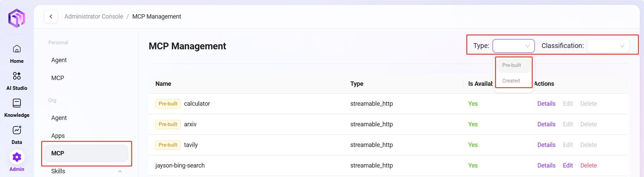Select the Admin gear icon
Viewport: 644px width, 177px height.
click(17, 157)
